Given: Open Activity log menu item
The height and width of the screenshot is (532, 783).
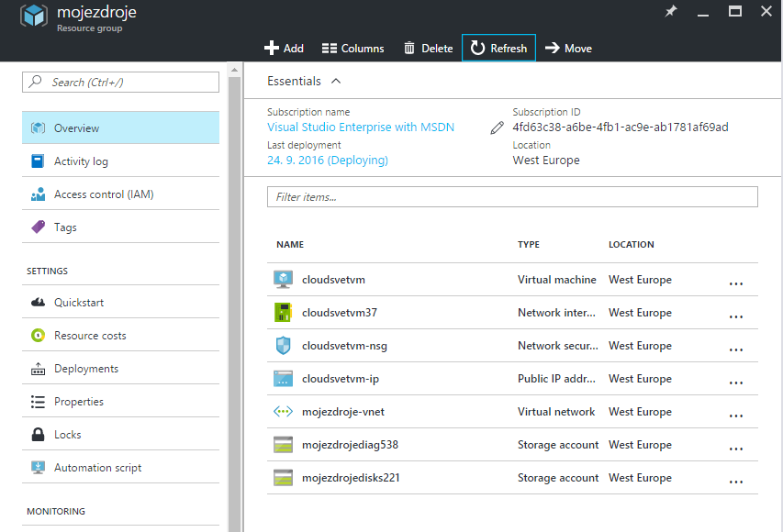Looking at the screenshot, I should [x=120, y=161].
